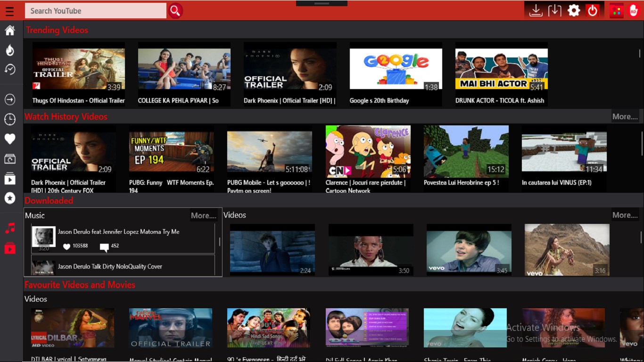Screen dimensions: 644x362
Task: Click the Trending Videos row scrollbar
Action: pyautogui.click(x=640, y=54)
